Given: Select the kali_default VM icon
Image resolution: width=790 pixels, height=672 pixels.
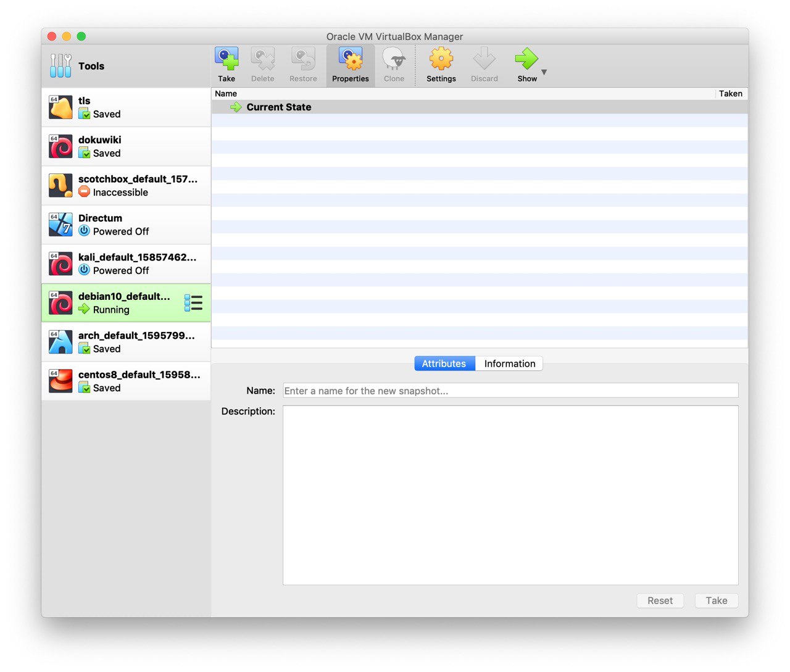Looking at the screenshot, I should pos(60,263).
